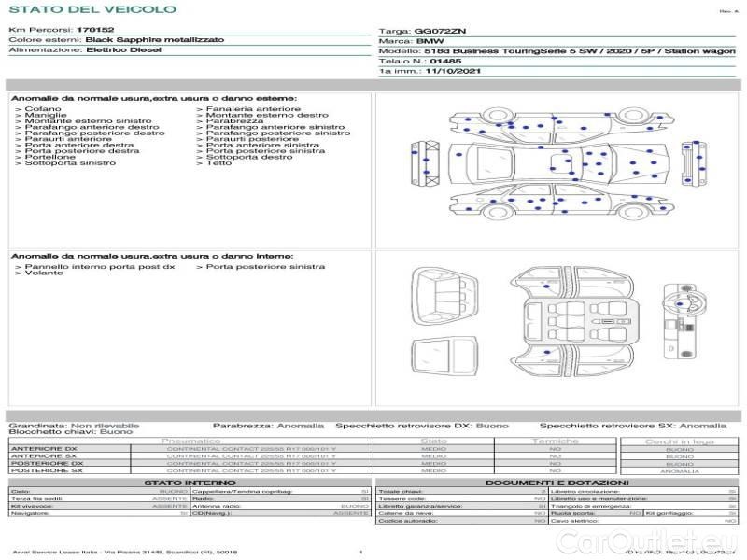The image size is (747, 560).
Task: Click the lower side-view car diagram
Action: pos(561,202)
